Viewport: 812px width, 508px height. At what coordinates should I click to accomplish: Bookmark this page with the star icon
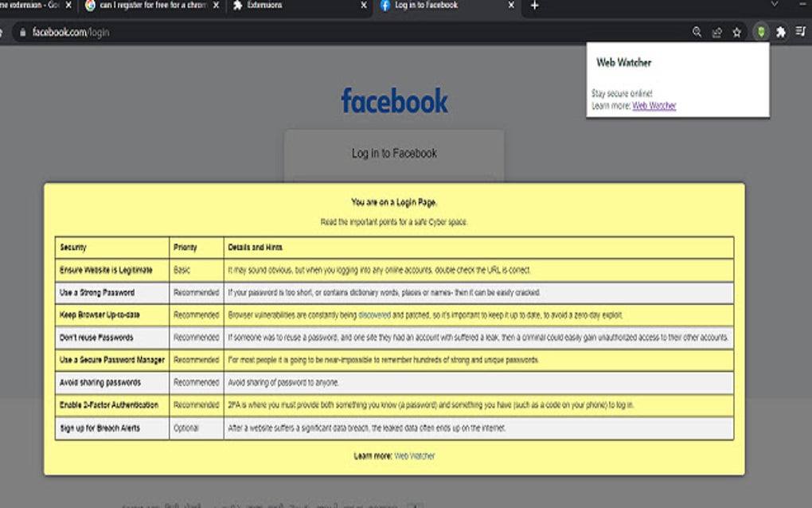(x=736, y=33)
